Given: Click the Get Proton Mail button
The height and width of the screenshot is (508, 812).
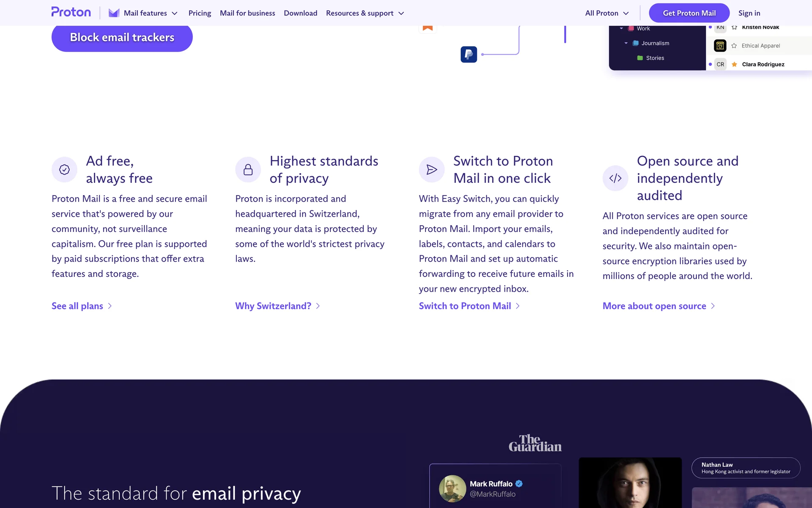Looking at the screenshot, I should click(x=689, y=13).
